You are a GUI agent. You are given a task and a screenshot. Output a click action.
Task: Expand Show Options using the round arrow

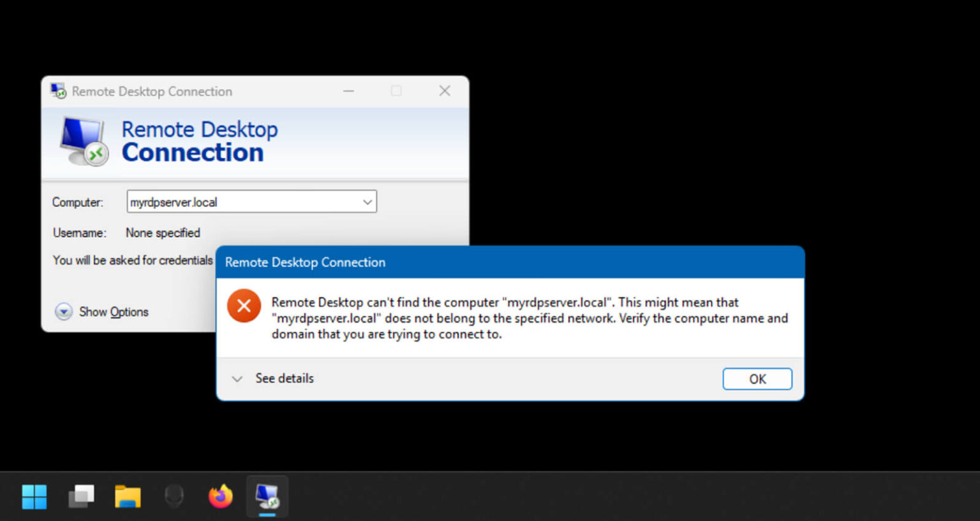point(64,312)
